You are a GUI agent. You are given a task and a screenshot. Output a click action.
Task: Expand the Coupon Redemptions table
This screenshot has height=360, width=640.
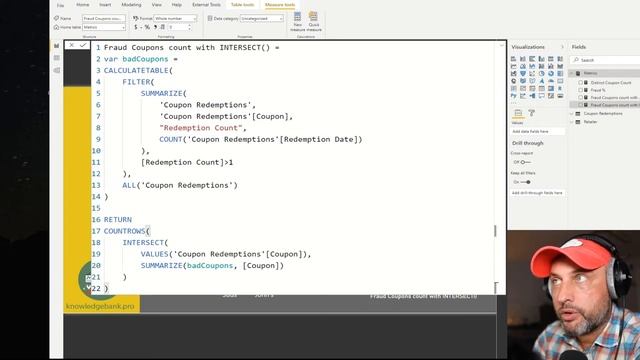click(572, 113)
